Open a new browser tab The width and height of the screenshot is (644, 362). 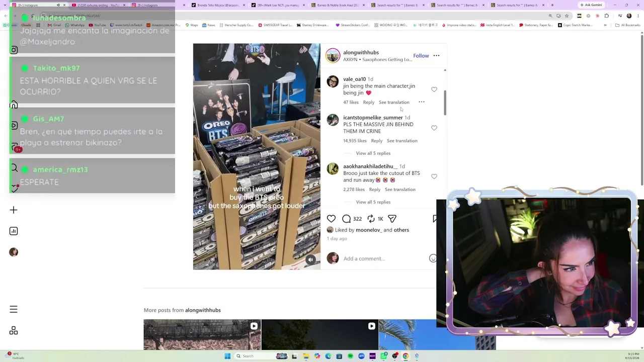tap(552, 5)
